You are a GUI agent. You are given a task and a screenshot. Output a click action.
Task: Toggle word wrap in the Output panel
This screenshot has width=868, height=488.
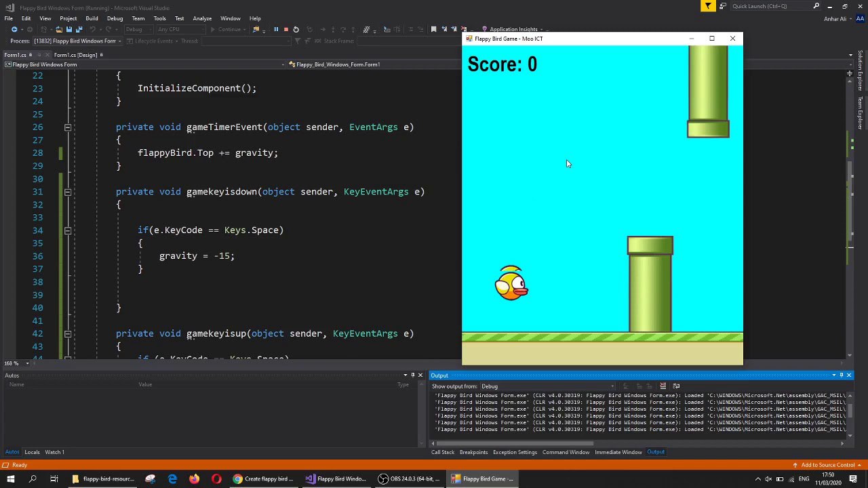[x=676, y=386]
